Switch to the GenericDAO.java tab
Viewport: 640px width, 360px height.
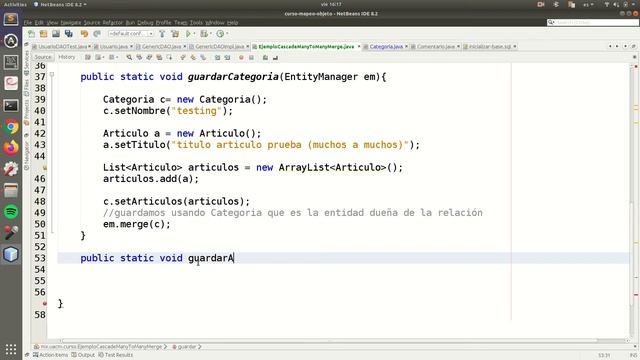(161, 47)
